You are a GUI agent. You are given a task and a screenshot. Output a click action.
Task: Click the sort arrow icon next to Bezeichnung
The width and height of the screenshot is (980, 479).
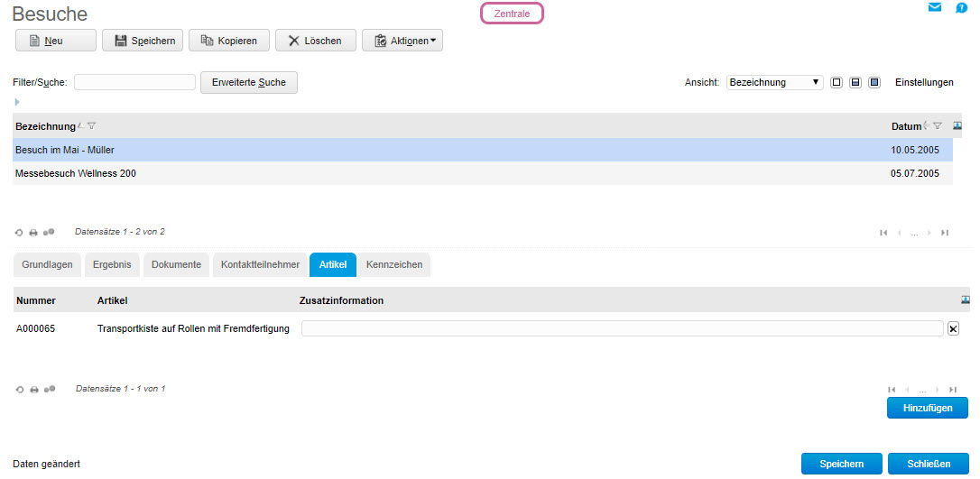pos(80,126)
